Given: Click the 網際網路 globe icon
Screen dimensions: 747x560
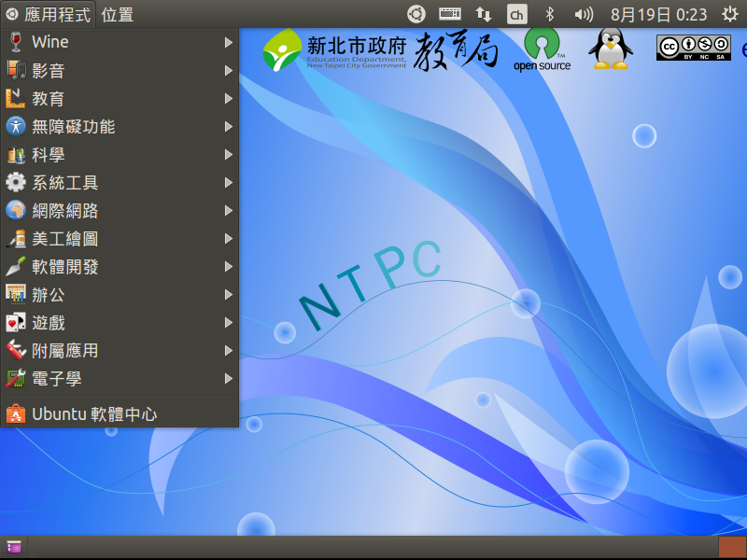Looking at the screenshot, I should coord(16,210).
